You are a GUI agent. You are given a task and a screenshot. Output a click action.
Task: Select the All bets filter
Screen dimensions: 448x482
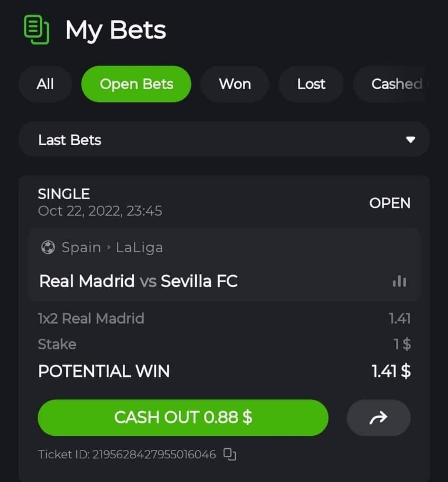(45, 84)
